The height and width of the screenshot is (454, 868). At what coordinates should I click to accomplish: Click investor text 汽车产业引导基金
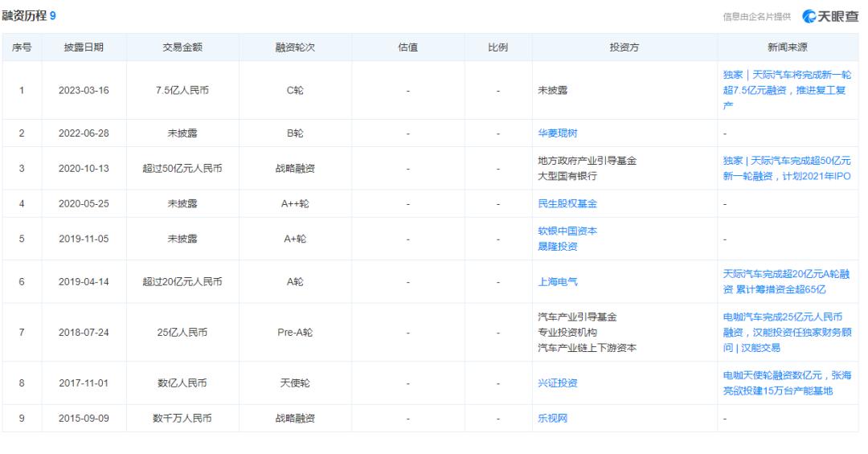tap(577, 317)
